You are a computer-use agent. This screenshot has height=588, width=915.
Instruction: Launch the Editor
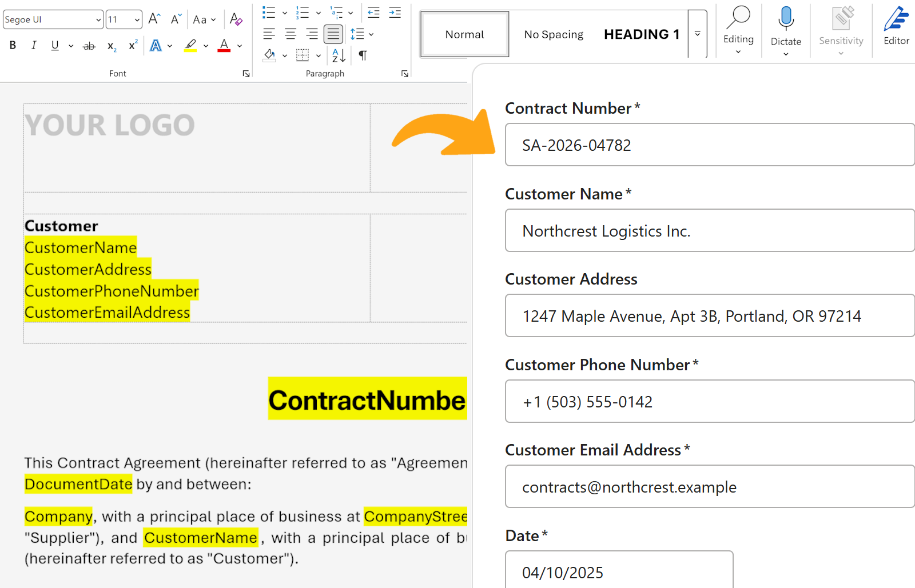(x=896, y=26)
